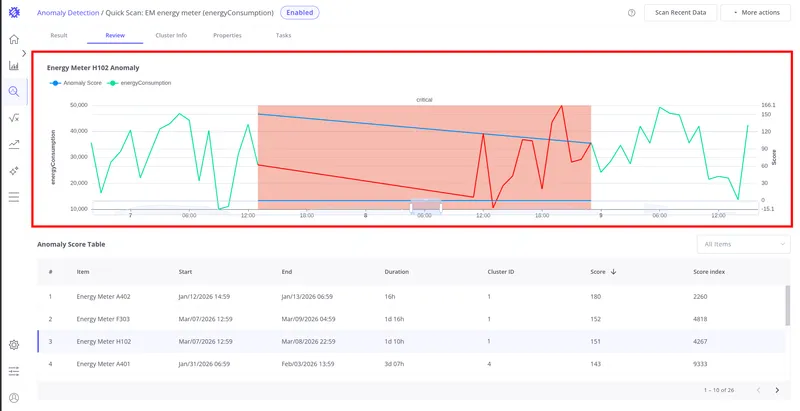Open the anomaly detection magnifier icon
Viewport: 800px width, 411px height.
pos(14,92)
